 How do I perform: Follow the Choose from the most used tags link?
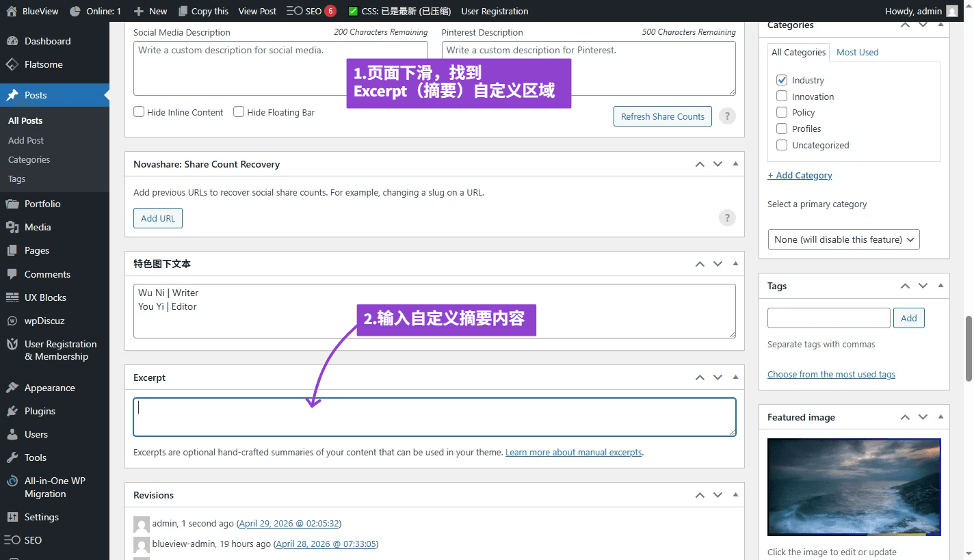831,374
